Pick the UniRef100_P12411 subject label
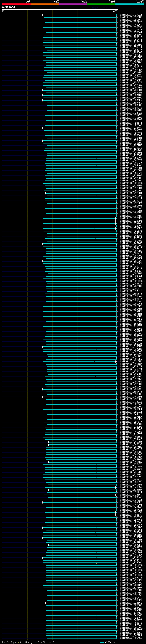The width and height of the screenshot is (146, 644). pyautogui.click(x=131, y=113)
